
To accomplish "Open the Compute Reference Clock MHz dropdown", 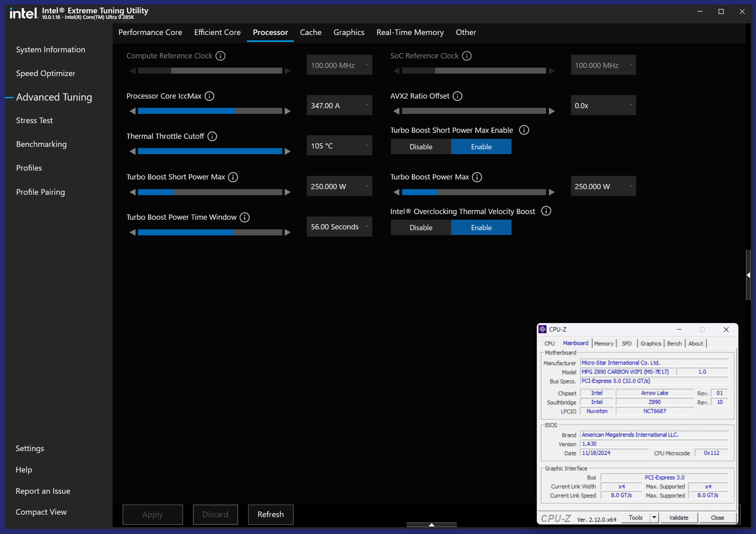I will click(339, 65).
